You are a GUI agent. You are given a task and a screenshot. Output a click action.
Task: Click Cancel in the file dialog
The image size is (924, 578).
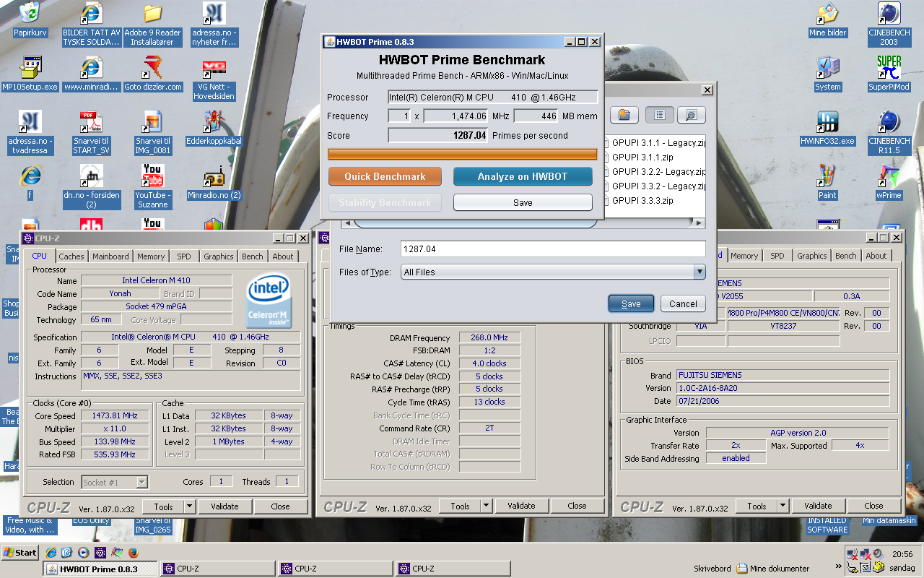tap(683, 303)
